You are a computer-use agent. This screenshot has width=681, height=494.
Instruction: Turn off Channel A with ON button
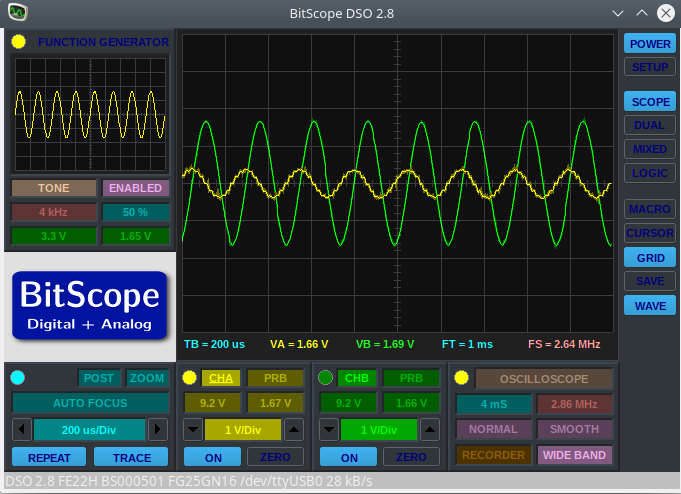point(214,457)
